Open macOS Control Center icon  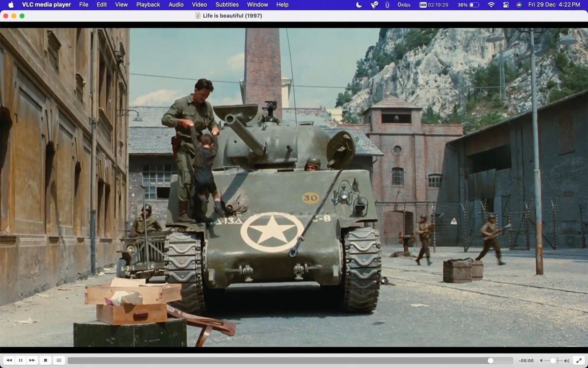506,5
